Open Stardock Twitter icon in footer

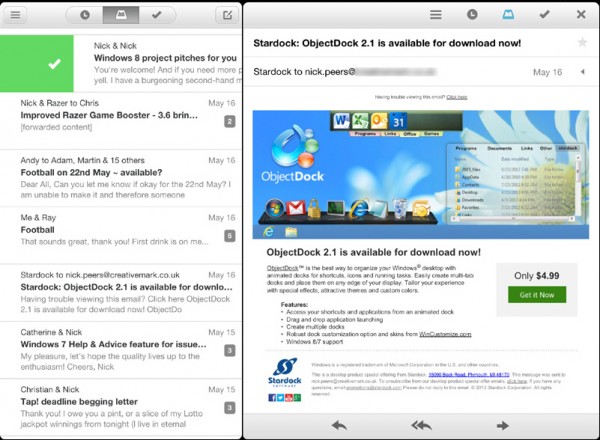280,398
